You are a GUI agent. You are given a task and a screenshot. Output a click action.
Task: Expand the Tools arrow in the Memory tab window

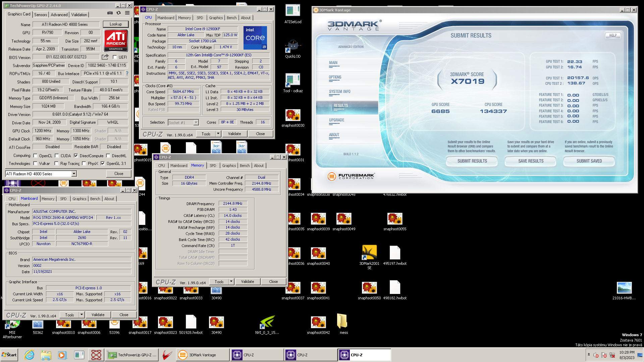coord(231,282)
